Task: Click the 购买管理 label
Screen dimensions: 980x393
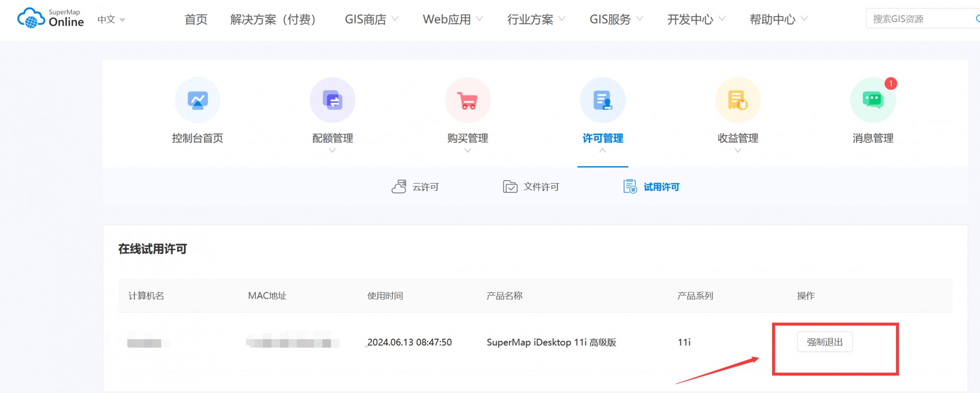Action: [468, 138]
